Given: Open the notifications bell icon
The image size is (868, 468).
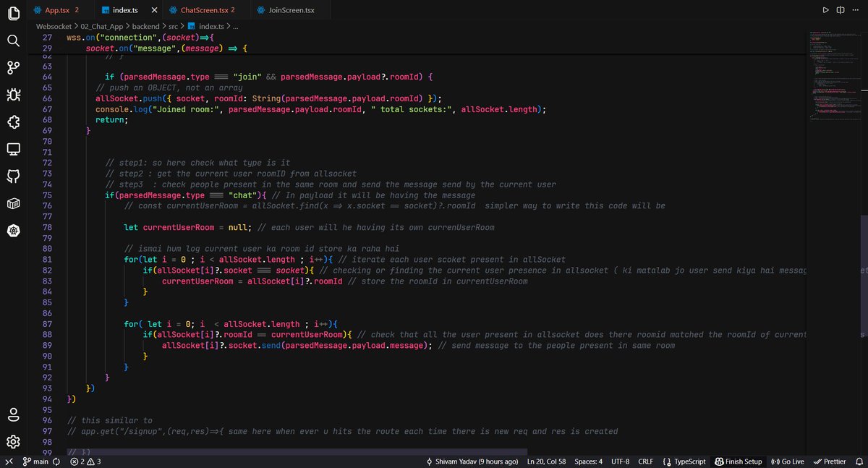Looking at the screenshot, I should tap(858, 461).
